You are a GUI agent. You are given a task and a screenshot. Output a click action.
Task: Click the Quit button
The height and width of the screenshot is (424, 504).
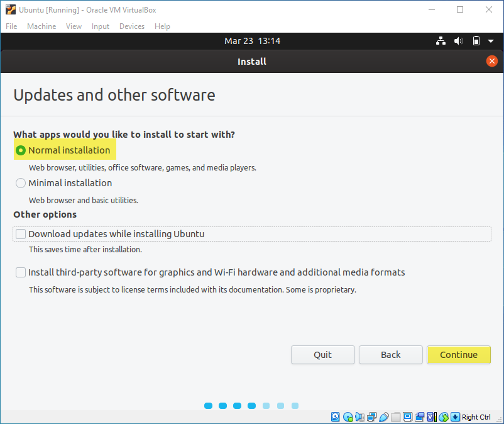point(323,355)
